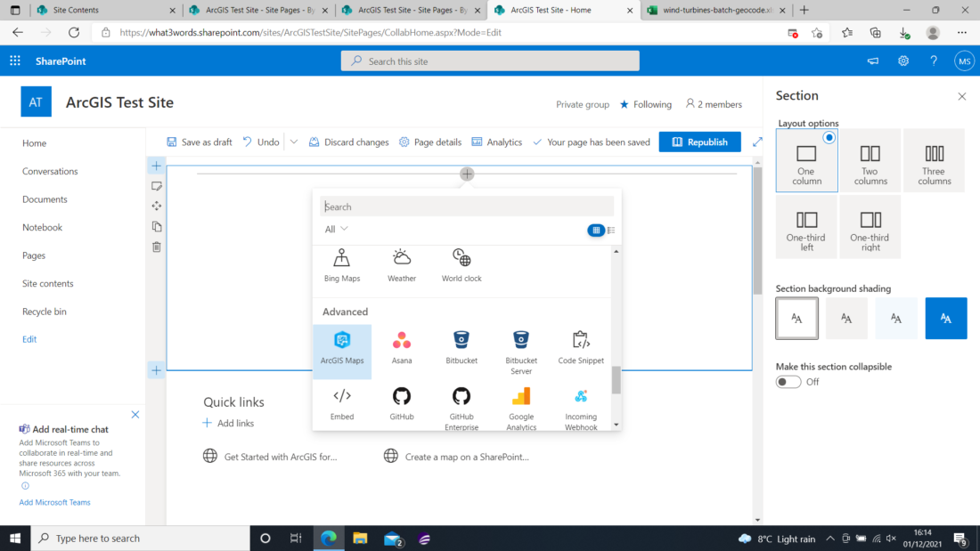Click the Republish button
980x551 pixels.
click(699, 142)
